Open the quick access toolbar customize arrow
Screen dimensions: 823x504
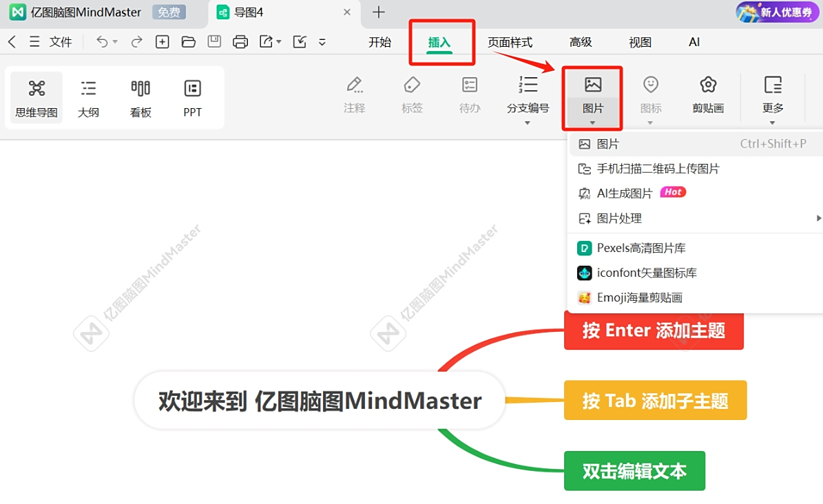point(322,42)
